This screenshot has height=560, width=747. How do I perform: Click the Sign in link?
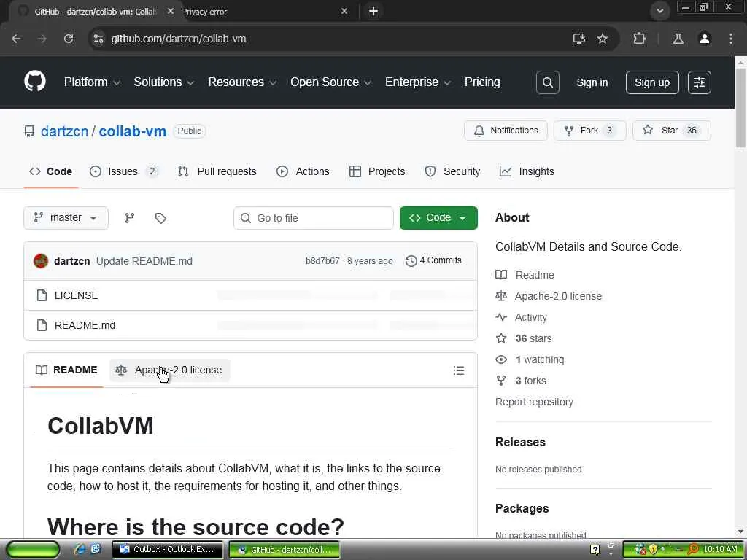592,82
